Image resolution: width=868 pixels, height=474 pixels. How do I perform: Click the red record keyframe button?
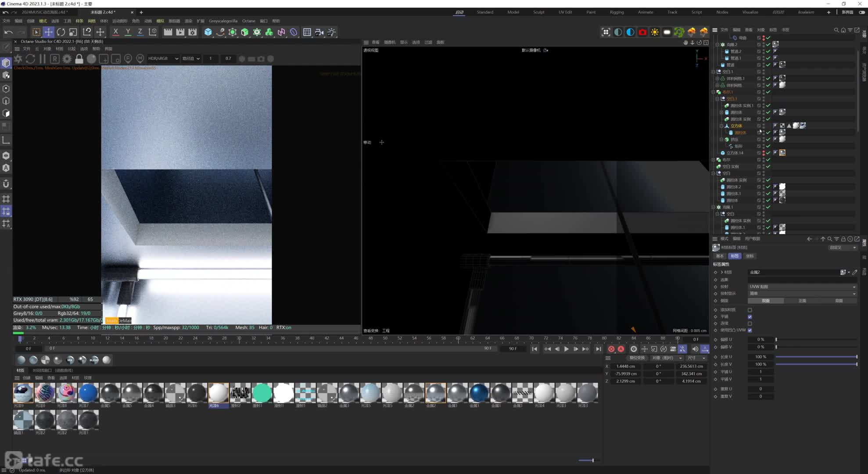click(611, 349)
